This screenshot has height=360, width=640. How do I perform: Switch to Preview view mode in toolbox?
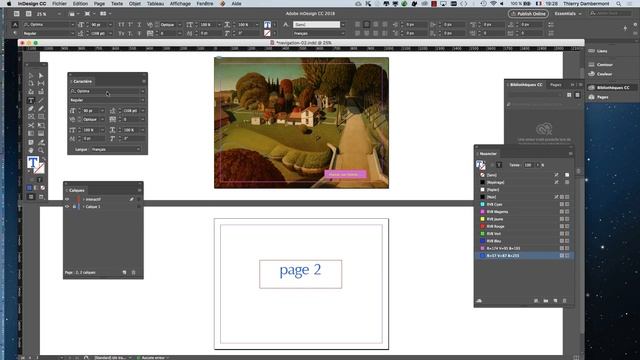tap(41, 197)
